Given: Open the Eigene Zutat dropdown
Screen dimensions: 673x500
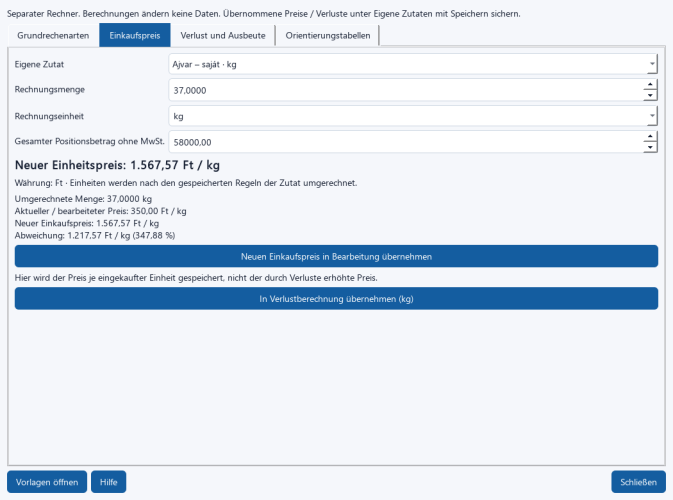Looking at the screenshot, I should tap(413, 64).
